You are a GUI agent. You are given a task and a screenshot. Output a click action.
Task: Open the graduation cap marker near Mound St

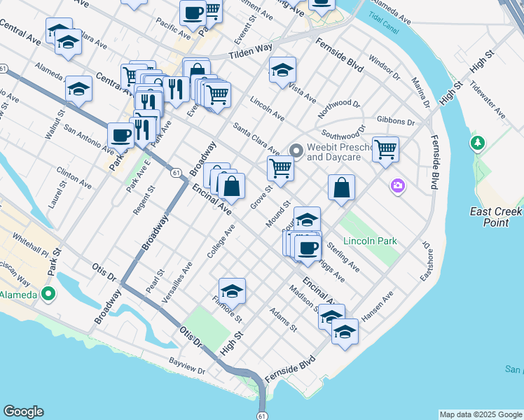307,218
